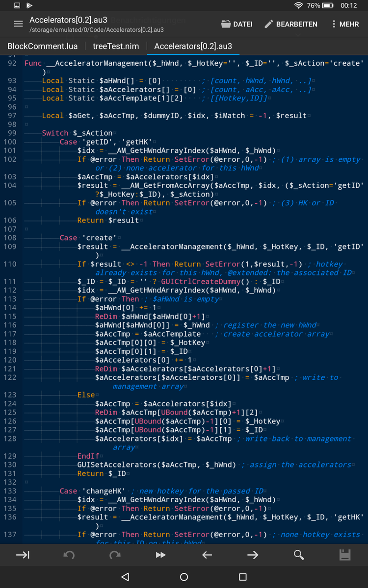
Task: Tap line number 129 at EndIf
Action: [x=9, y=456]
